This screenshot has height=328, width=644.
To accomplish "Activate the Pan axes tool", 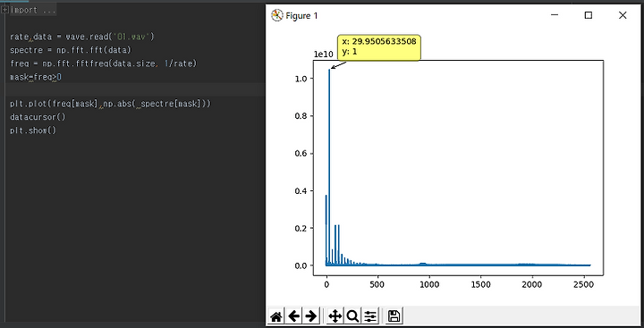I will (335, 316).
